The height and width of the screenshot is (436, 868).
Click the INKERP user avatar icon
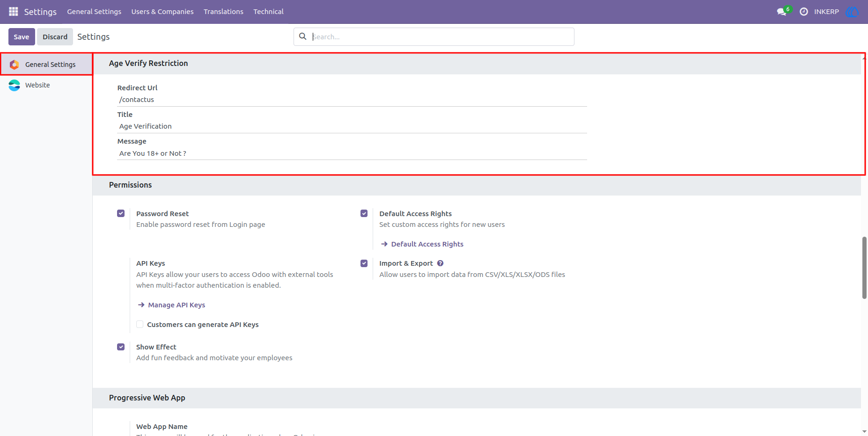(852, 12)
